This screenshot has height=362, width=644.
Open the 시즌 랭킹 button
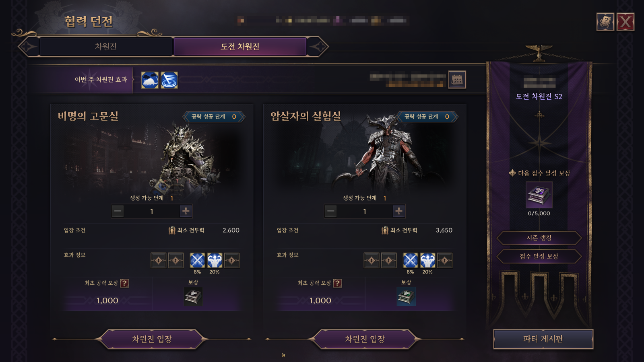539,238
